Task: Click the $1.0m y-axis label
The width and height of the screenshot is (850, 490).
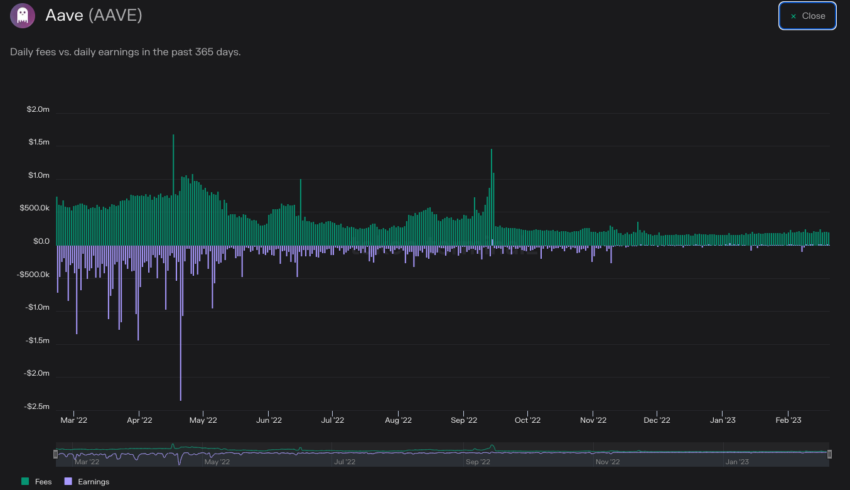Action: 38,175
